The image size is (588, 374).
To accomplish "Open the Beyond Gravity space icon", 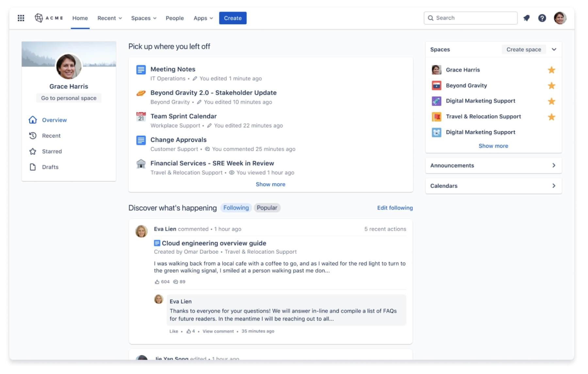I will 436,85.
